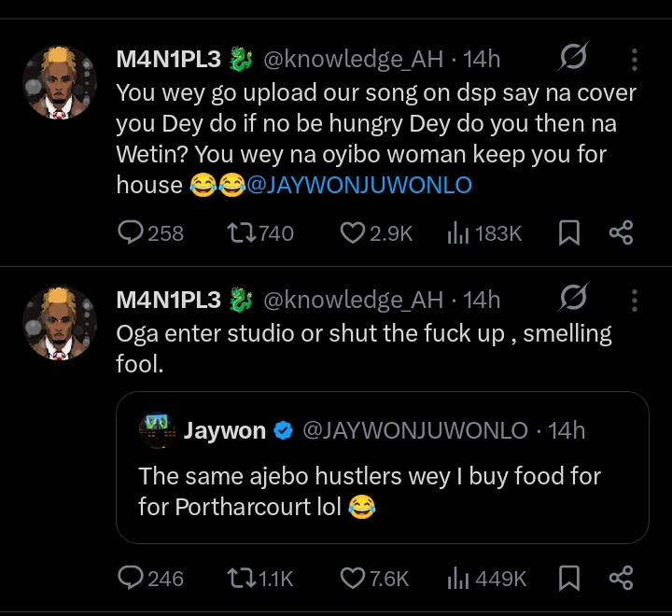
Task: Share the first tweet by M4N1PL3
Action: (x=621, y=233)
